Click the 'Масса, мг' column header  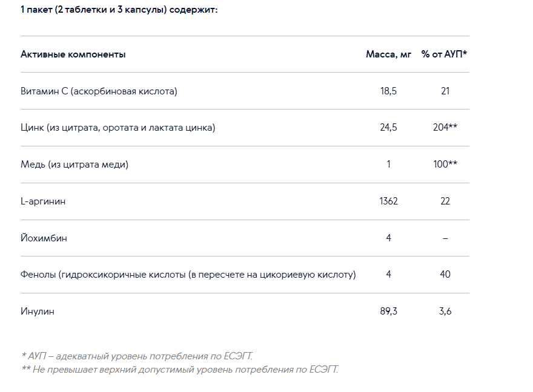pos(388,54)
